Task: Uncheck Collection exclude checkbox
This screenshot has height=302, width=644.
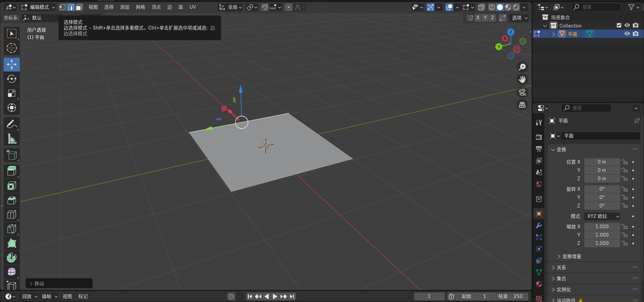Action: click(x=619, y=25)
